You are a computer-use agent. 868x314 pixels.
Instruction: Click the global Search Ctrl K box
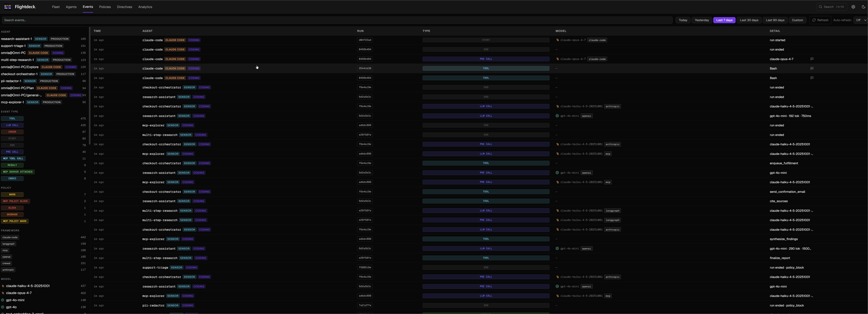coord(832,7)
